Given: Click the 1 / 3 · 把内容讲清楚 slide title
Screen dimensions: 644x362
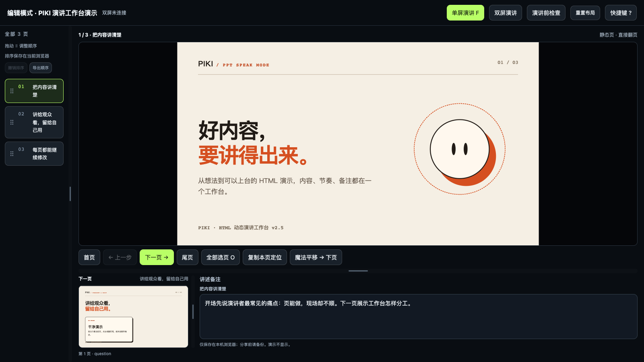Looking at the screenshot, I should (100, 35).
